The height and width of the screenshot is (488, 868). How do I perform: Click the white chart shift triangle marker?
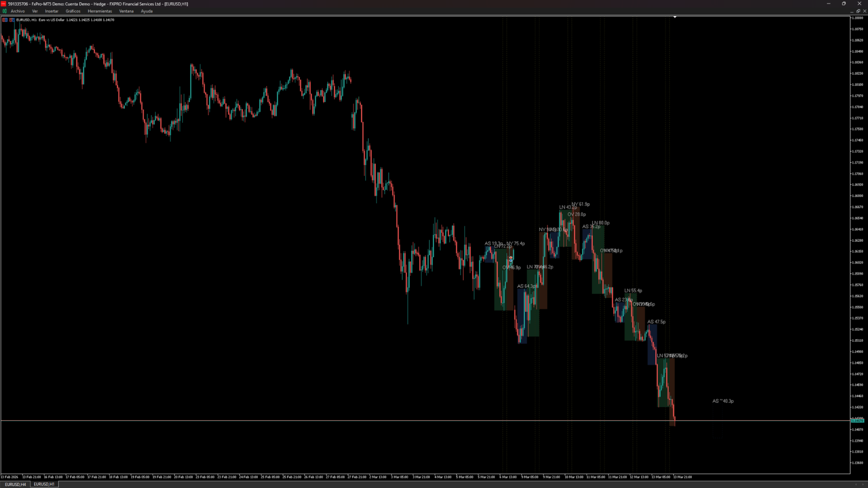[675, 17]
